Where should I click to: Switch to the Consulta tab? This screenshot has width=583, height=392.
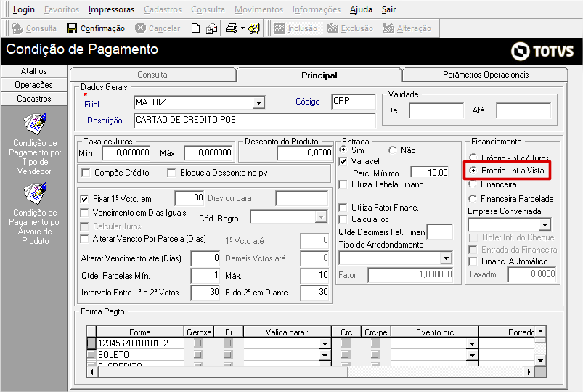click(x=152, y=75)
